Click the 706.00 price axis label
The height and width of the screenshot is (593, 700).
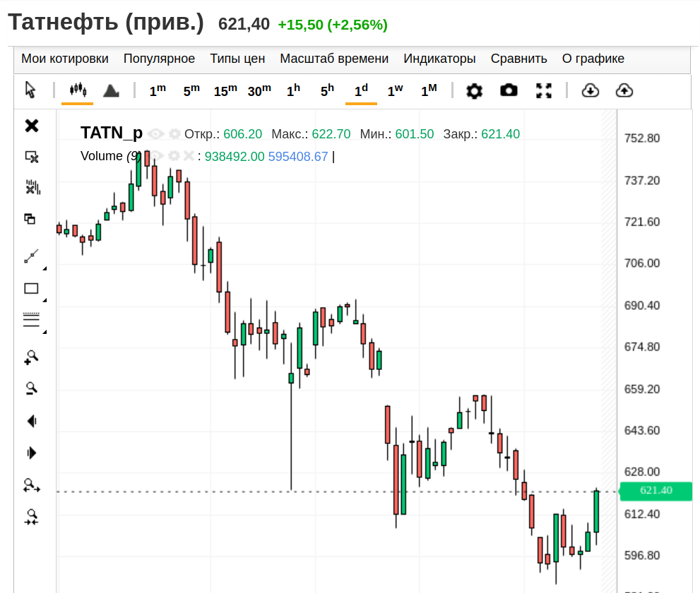pyautogui.click(x=642, y=263)
